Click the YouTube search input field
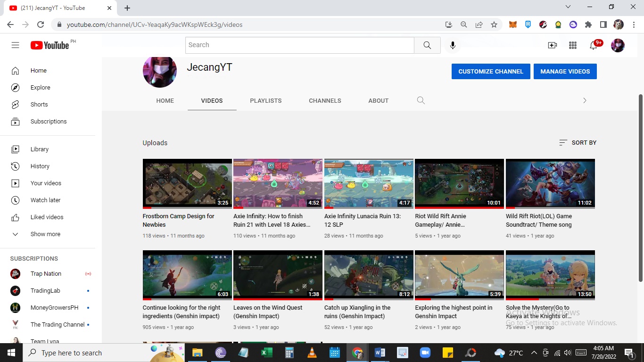644x362 pixels. 300,45
